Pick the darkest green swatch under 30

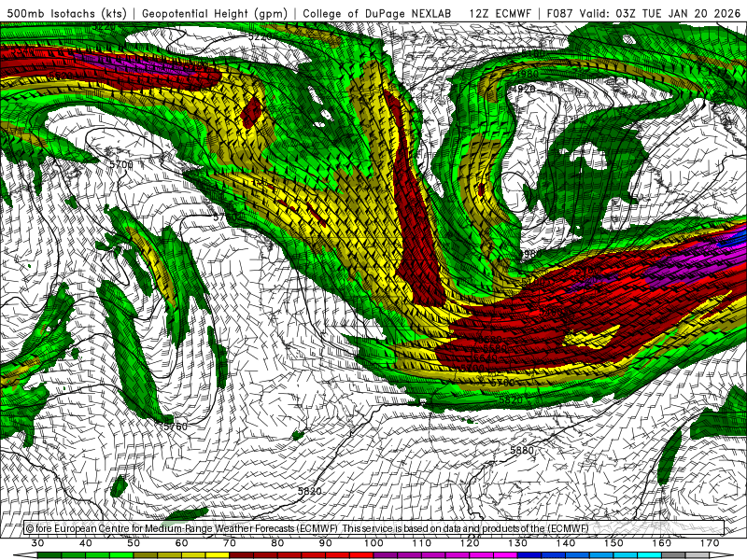(49, 555)
